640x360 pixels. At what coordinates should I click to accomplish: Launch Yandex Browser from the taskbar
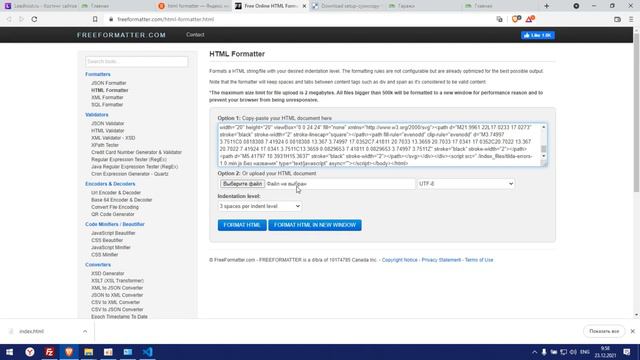(x=30, y=352)
